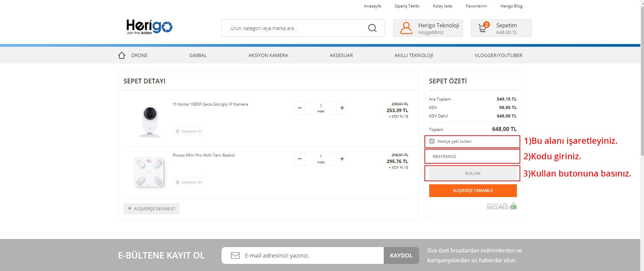The image size is (644, 271).
Task: Click the search magnifier icon
Action: click(372, 28)
